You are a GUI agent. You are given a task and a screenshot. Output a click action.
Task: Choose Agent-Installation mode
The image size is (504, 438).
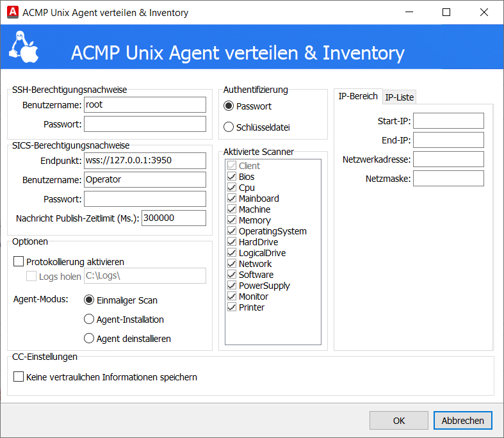coord(89,320)
